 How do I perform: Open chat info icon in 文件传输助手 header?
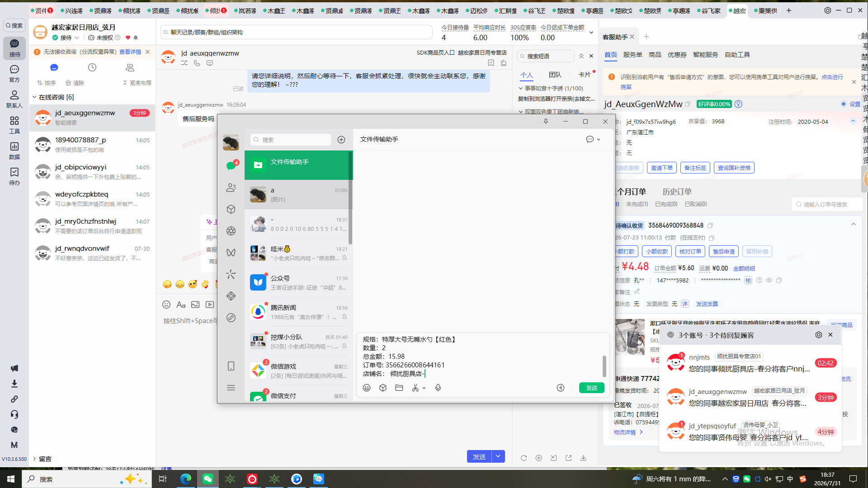pyautogui.click(x=590, y=139)
